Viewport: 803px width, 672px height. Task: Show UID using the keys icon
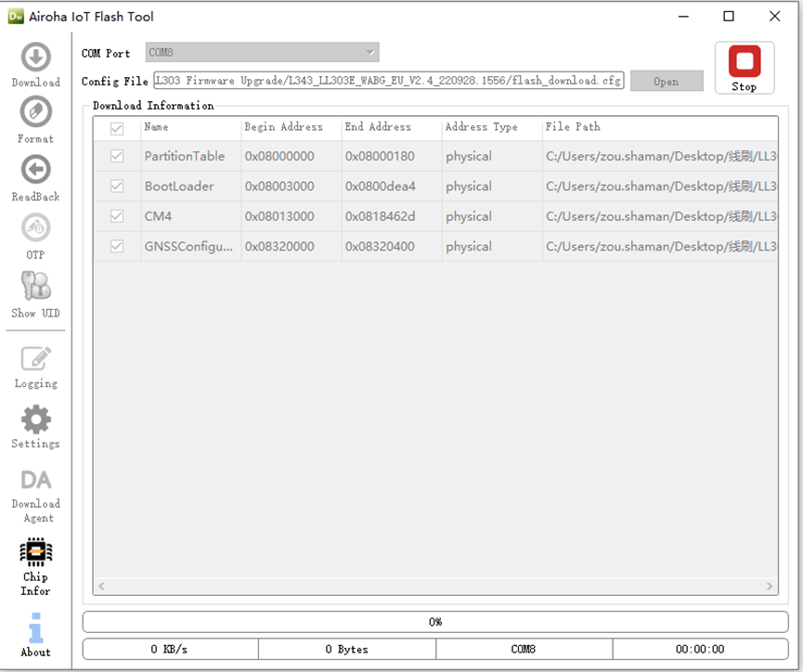pos(35,286)
